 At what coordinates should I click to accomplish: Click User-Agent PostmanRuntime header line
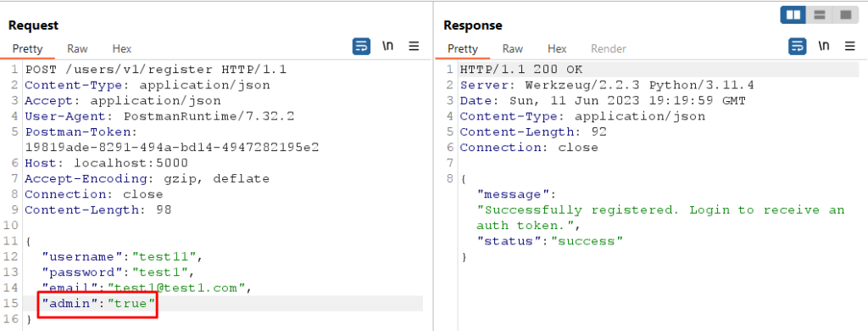[159, 116]
